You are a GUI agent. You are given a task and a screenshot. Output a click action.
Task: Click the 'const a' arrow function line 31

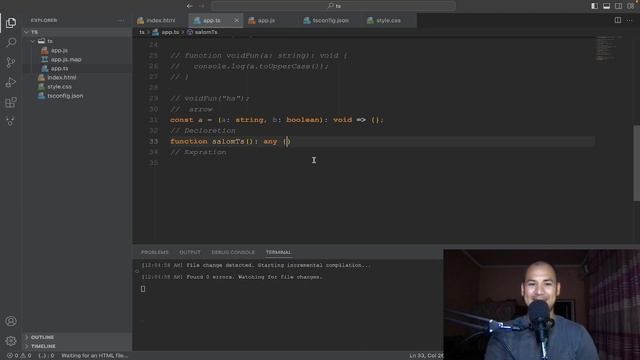click(277, 120)
